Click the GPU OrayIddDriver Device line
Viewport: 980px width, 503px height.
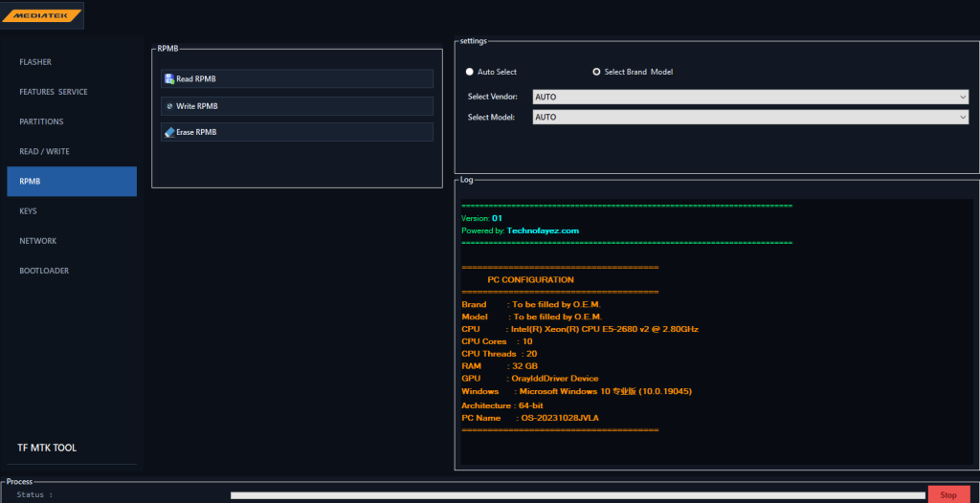point(530,379)
